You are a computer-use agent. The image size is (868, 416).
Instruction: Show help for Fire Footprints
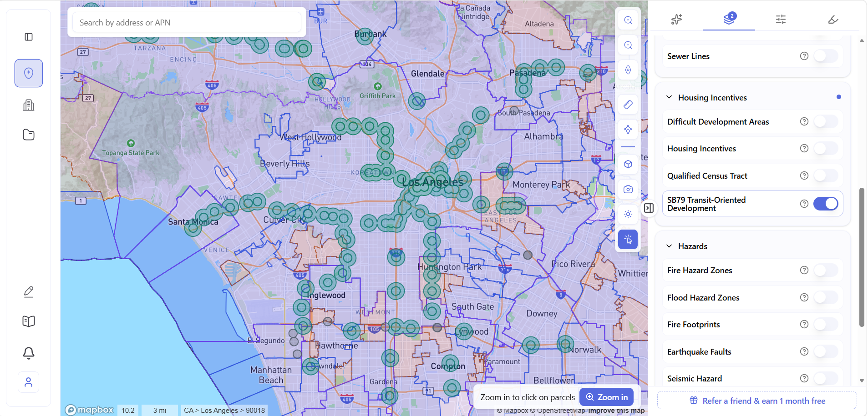tap(804, 324)
